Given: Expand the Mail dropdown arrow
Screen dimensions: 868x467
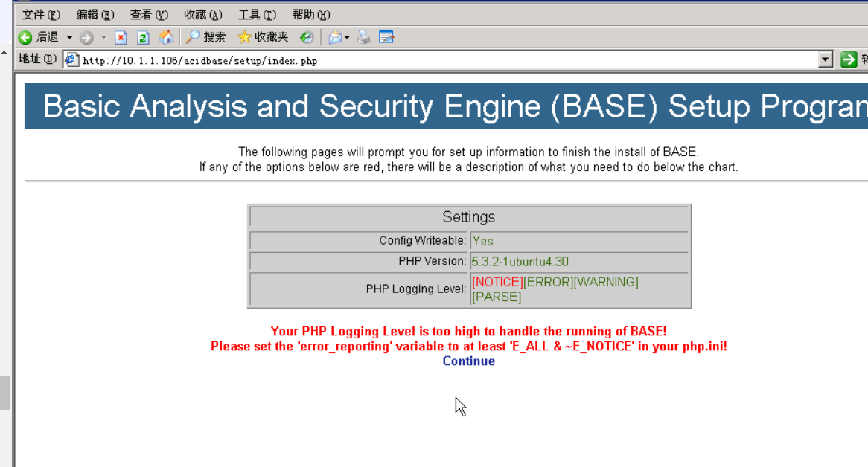Looking at the screenshot, I should [x=347, y=38].
